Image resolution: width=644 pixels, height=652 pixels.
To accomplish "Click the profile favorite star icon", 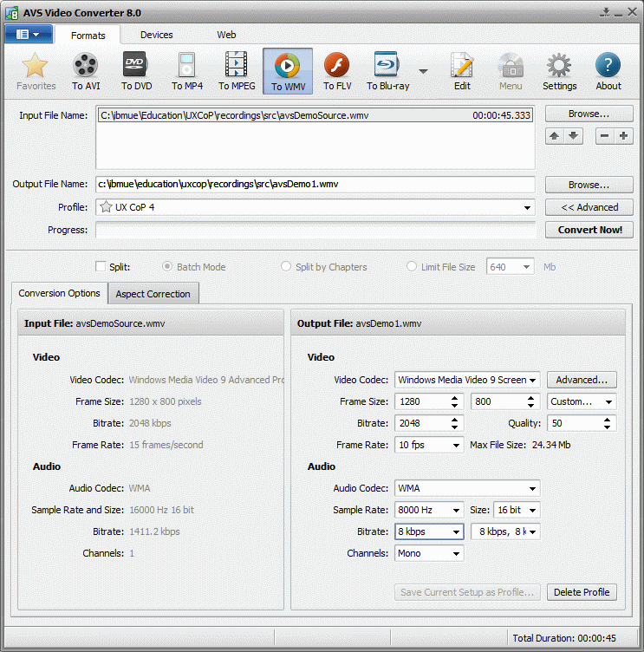I will pyautogui.click(x=106, y=206).
